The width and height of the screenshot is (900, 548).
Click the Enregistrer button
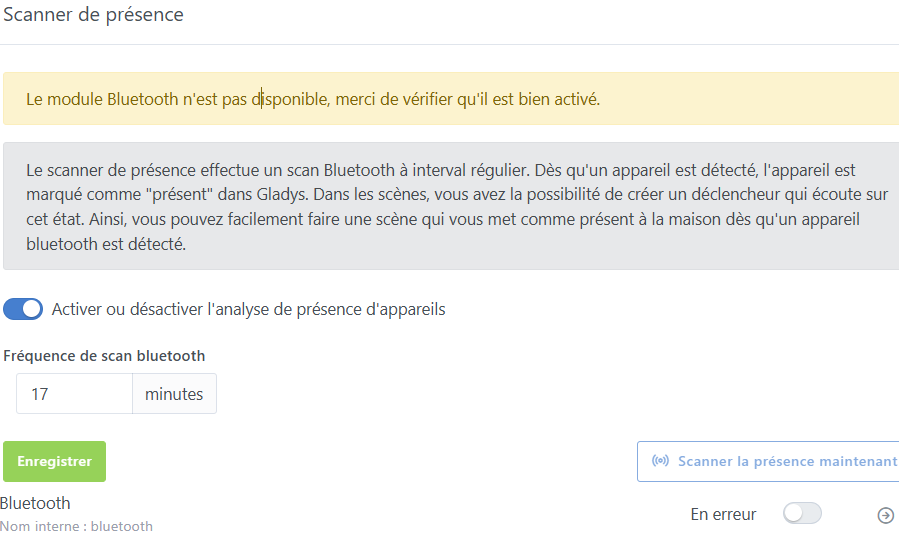click(x=54, y=462)
